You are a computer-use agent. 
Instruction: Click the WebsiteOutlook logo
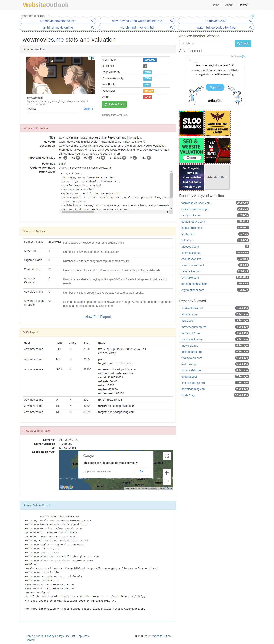point(46,5)
